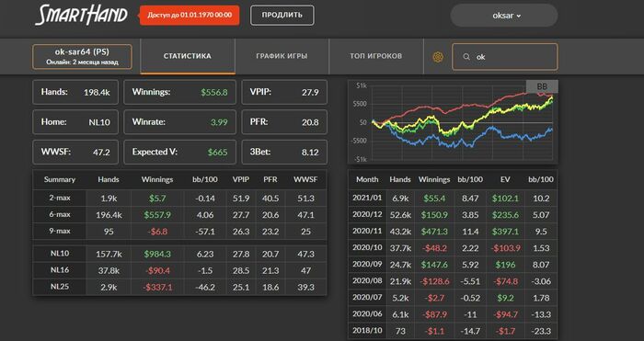Click the -$128.6 winnings for 2020/08
Image resolution: width=644 pixels, height=341 pixels.
click(434, 281)
